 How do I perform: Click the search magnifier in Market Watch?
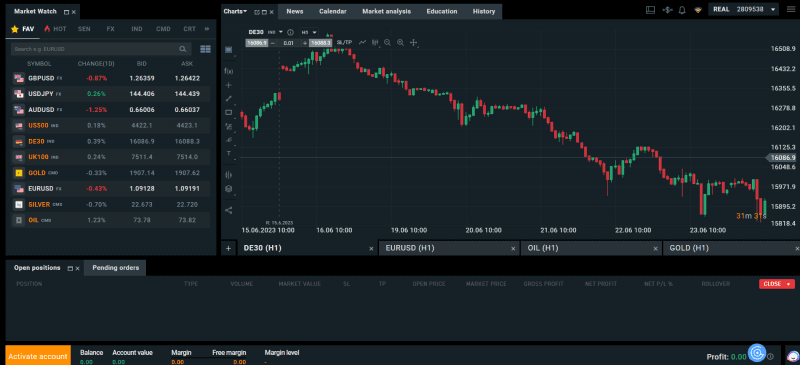point(183,49)
